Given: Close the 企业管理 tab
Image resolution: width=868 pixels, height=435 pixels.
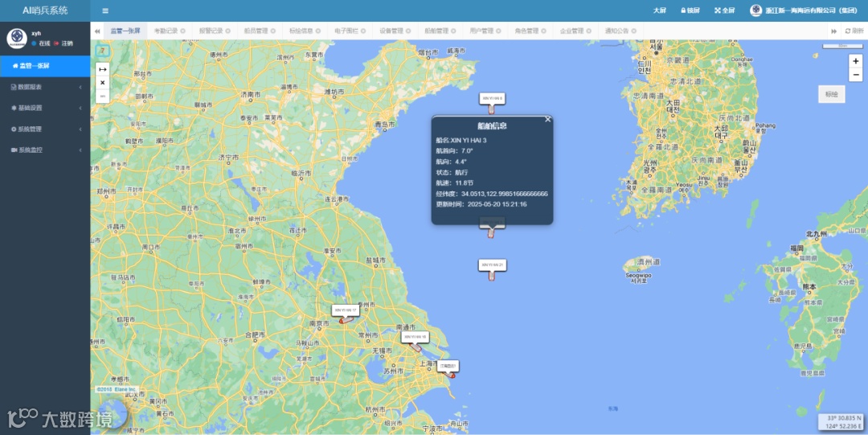Looking at the screenshot, I should click(588, 31).
